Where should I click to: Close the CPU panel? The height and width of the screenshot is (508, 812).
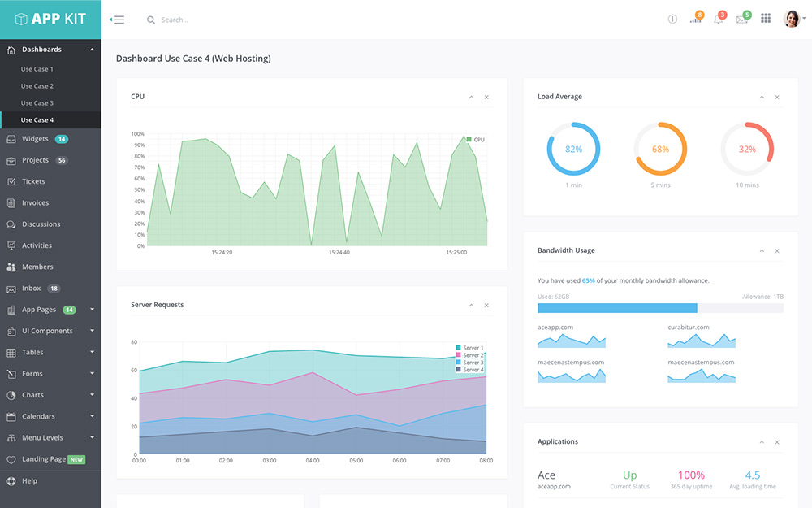click(486, 97)
